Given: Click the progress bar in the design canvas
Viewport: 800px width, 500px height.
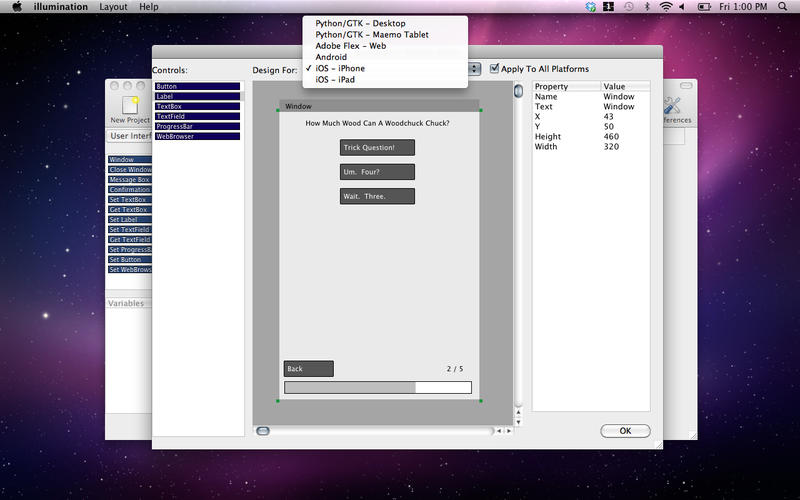Looking at the screenshot, I should click(377, 387).
